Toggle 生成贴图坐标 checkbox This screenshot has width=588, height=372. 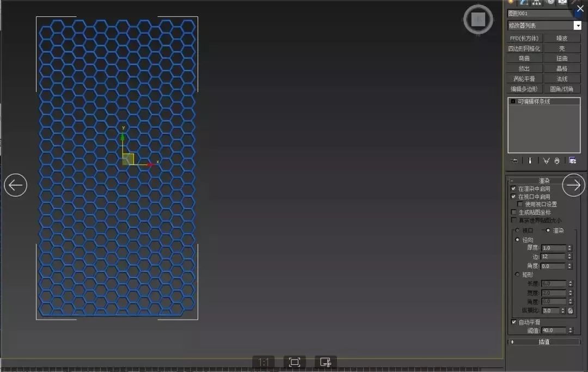coord(514,212)
